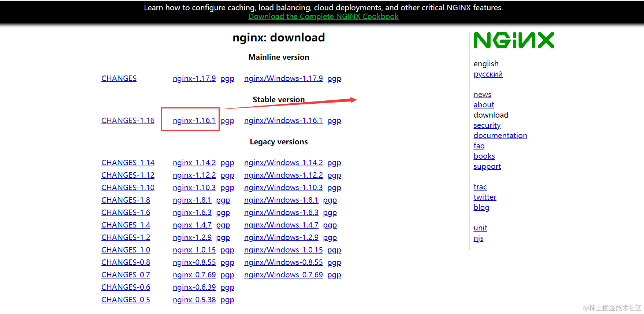Screen dimensions: 644x314
Task: Download nginx-1.6.3
Action: click(x=192, y=213)
